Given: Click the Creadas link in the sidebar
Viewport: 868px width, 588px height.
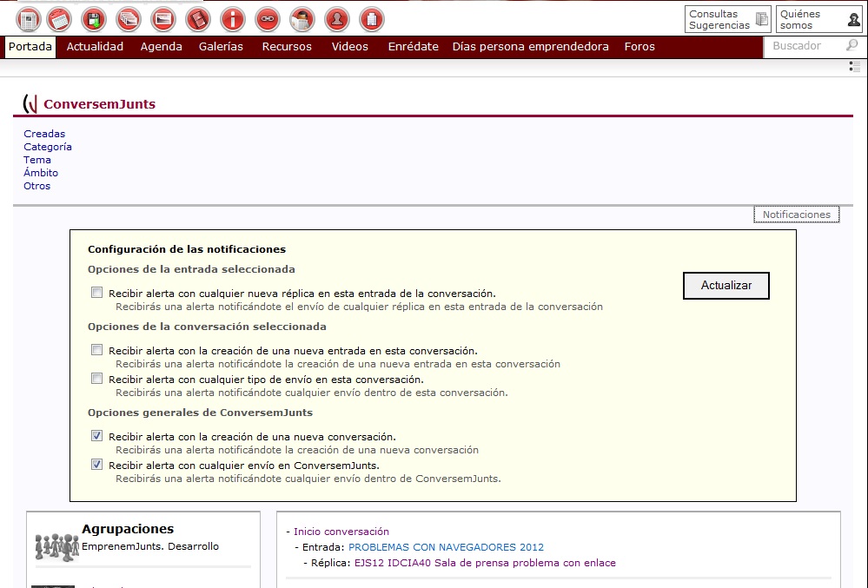Looking at the screenshot, I should click(x=43, y=134).
